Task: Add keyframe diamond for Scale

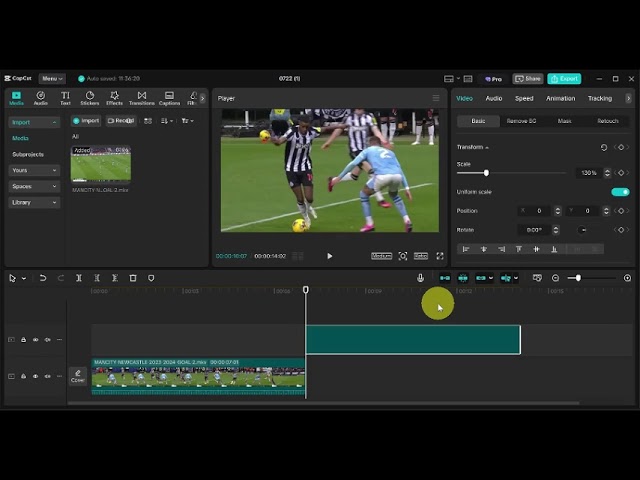Action: pyautogui.click(x=621, y=173)
